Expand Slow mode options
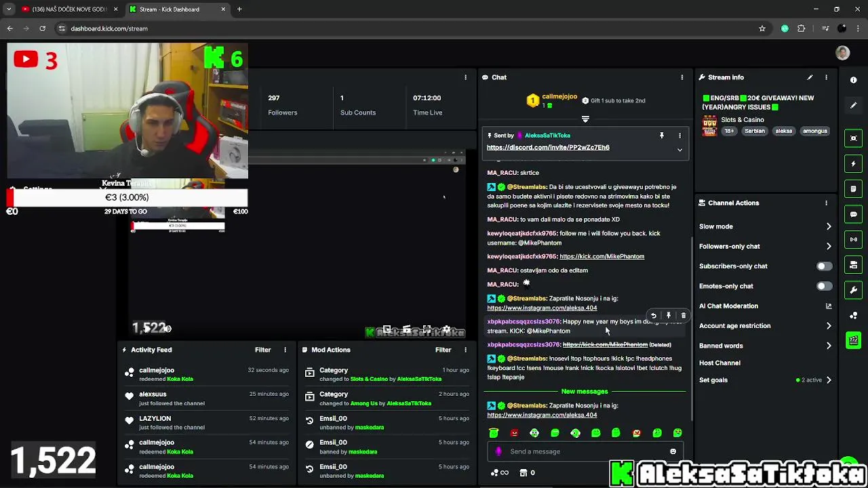Image resolution: width=868 pixels, height=488 pixels. [828, 226]
